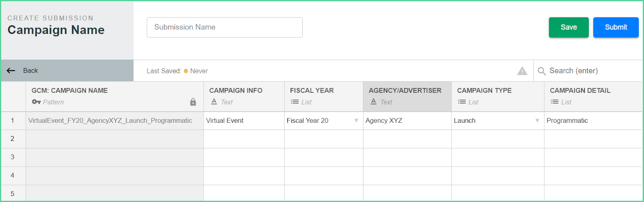Click the Campaign Type list icon
Viewport: 644px width, 202px height.
tap(462, 102)
